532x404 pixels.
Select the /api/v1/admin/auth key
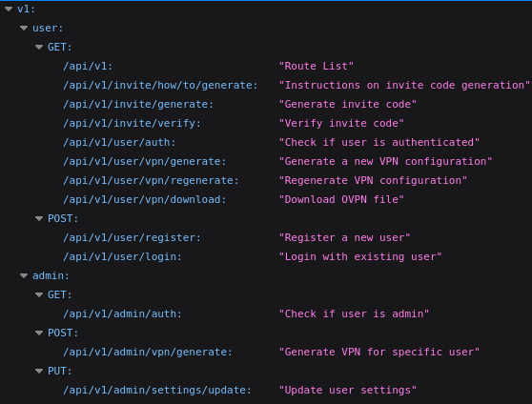click(x=122, y=313)
